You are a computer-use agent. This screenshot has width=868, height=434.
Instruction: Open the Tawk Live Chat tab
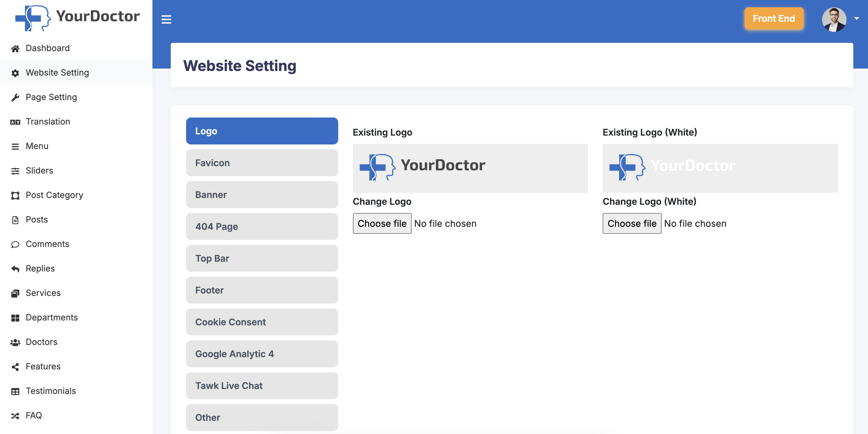262,386
